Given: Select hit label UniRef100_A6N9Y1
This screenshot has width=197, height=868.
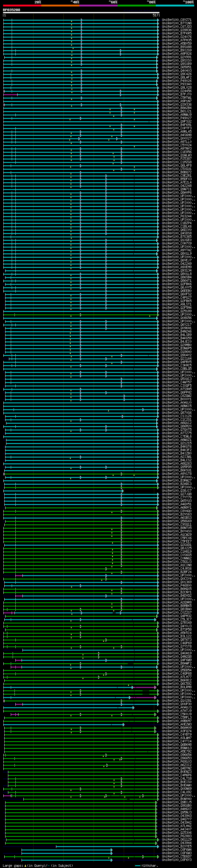Looking at the screenshot, I should [177, 507].
